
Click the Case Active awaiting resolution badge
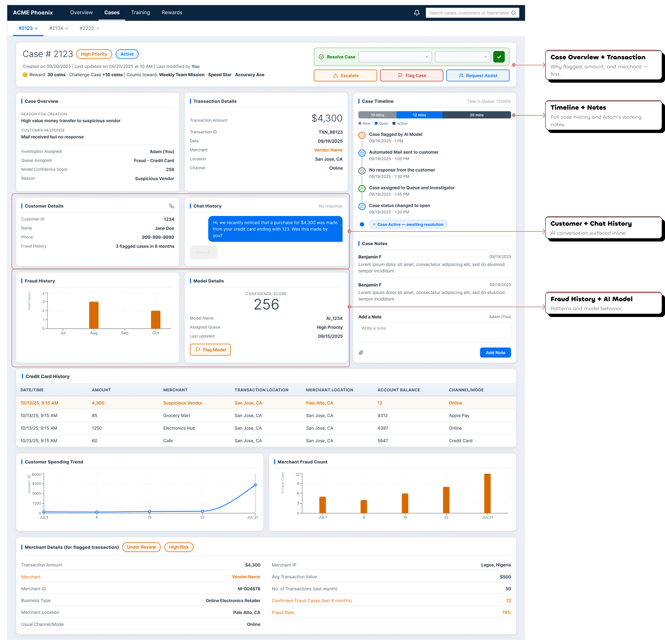pyautogui.click(x=408, y=225)
